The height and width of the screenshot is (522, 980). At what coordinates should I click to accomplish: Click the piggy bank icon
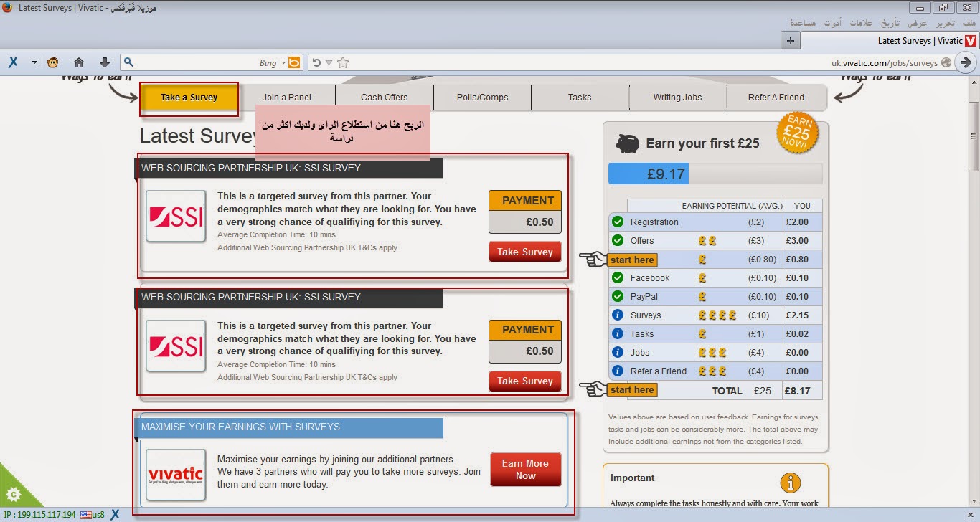627,143
